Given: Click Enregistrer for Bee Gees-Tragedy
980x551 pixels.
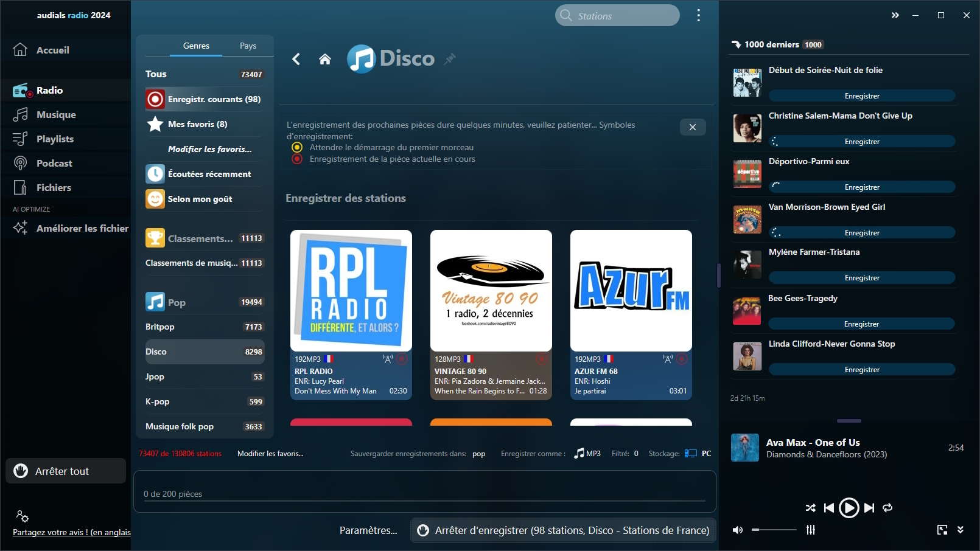Looking at the screenshot, I should [x=862, y=324].
